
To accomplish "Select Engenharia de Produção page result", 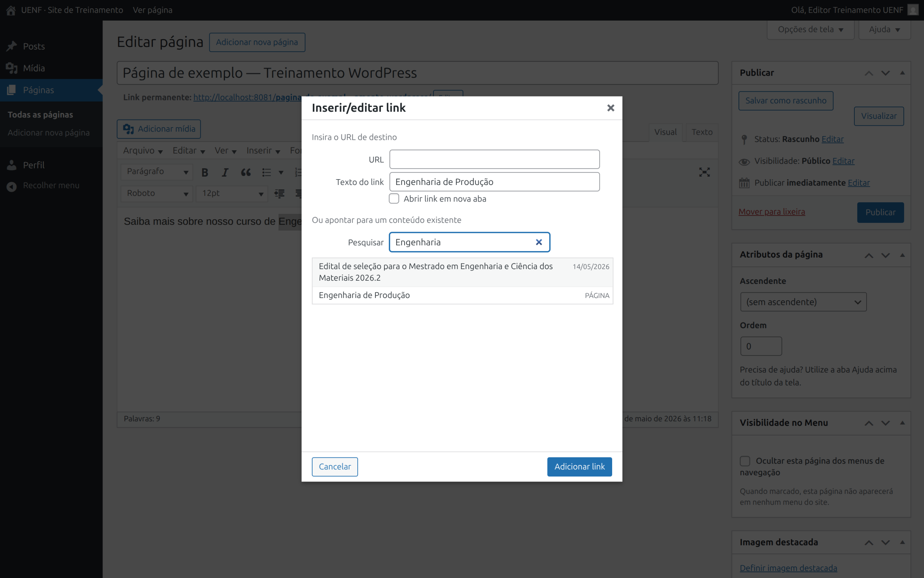I will 462,296.
